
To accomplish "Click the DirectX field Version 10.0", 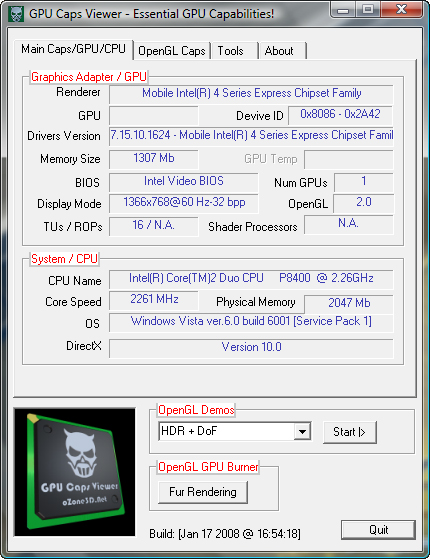I will tap(251, 348).
